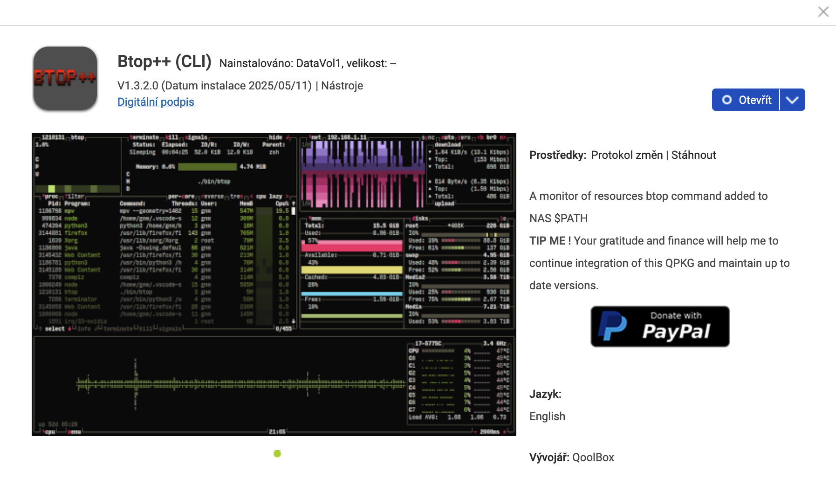Click the QoolBox developer name

click(x=593, y=457)
